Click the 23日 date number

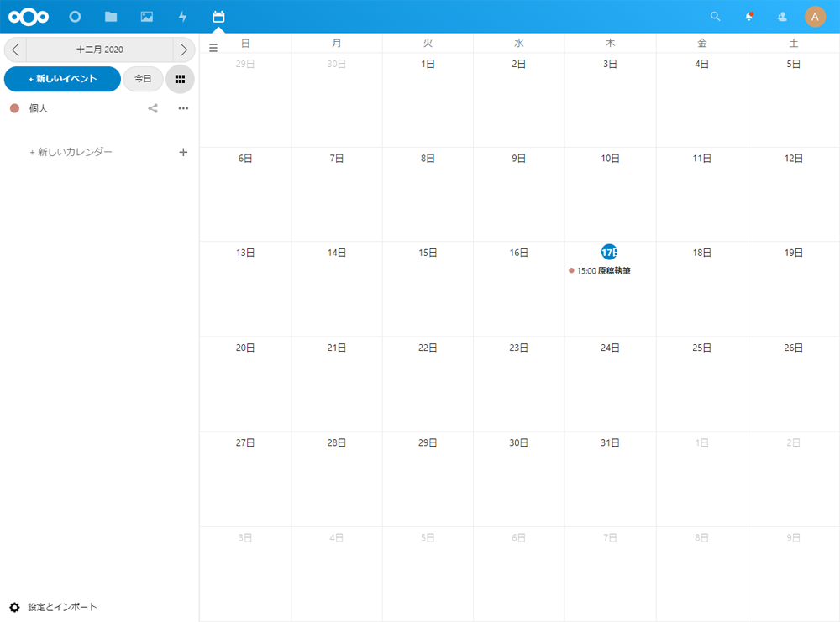click(x=518, y=348)
